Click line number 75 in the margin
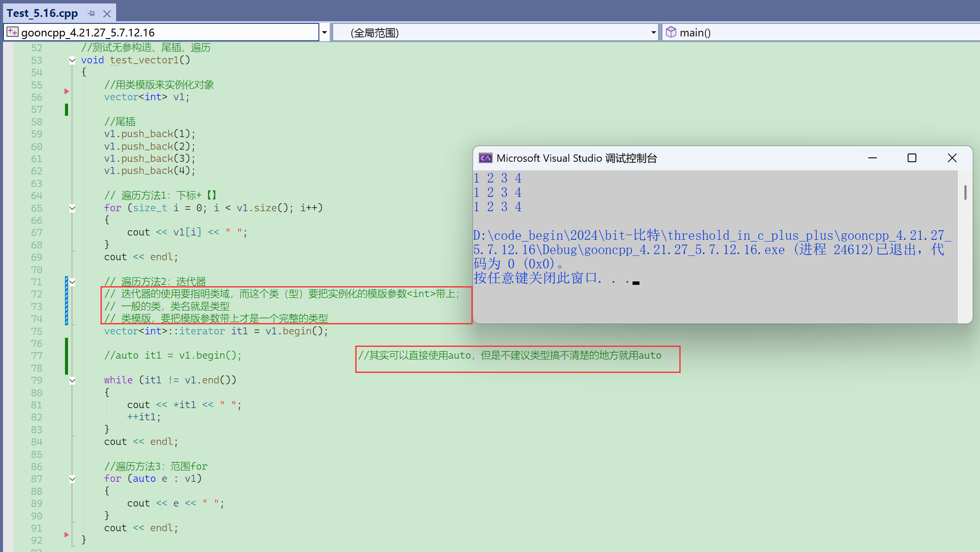 point(37,331)
